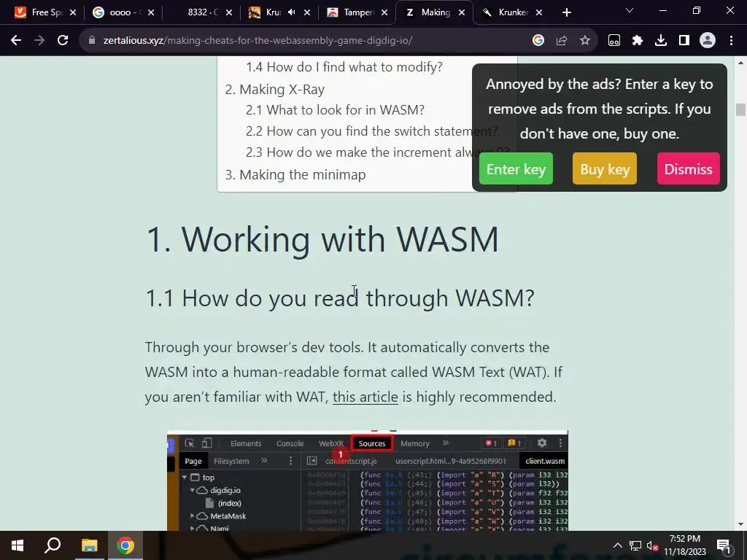Click the page's vertical scrollbar thumb
Viewport: 747px width, 560px height.
pos(740,109)
